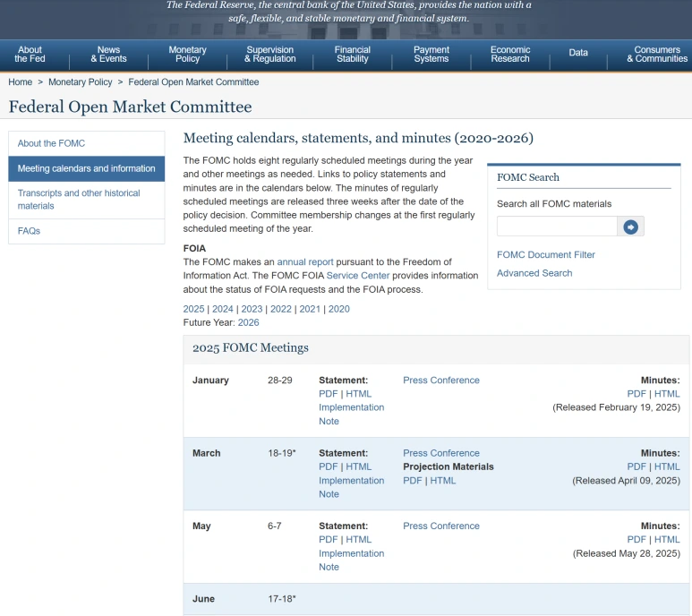Jump to Future Year 2026 link

pyautogui.click(x=249, y=322)
